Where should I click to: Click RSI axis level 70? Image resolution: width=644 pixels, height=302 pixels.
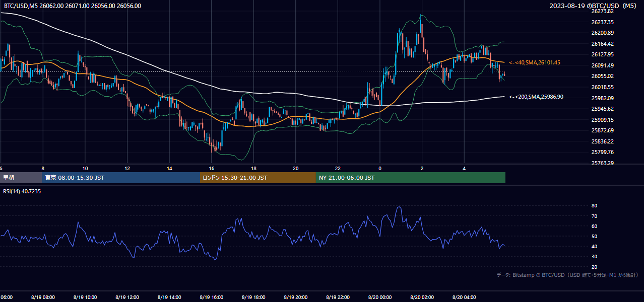click(x=594, y=216)
